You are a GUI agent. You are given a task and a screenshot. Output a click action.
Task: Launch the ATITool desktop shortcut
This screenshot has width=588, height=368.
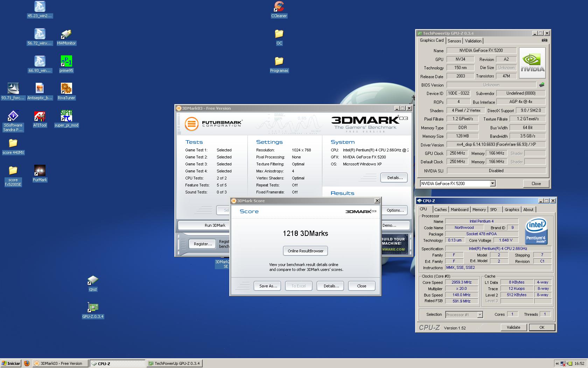point(40,119)
